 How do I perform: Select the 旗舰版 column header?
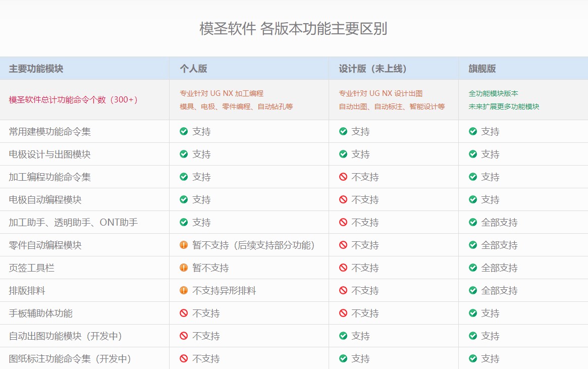(x=482, y=69)
